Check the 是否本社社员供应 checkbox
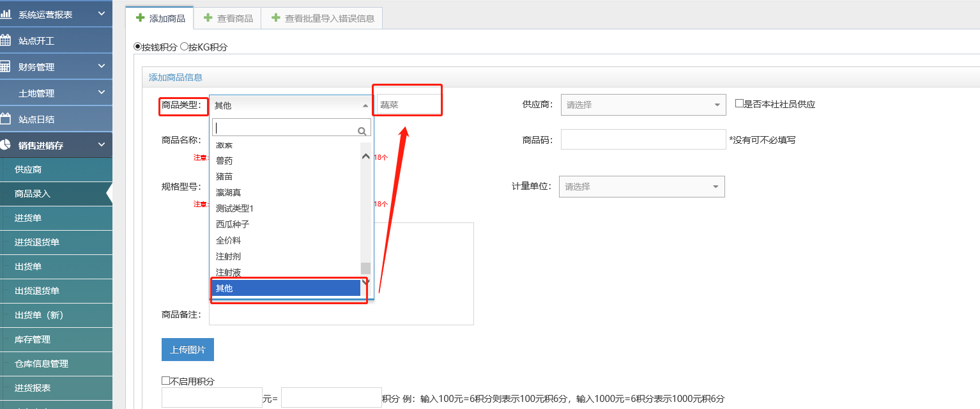The width and height of the screenshot is (980, 409). (x=739, y=104)
